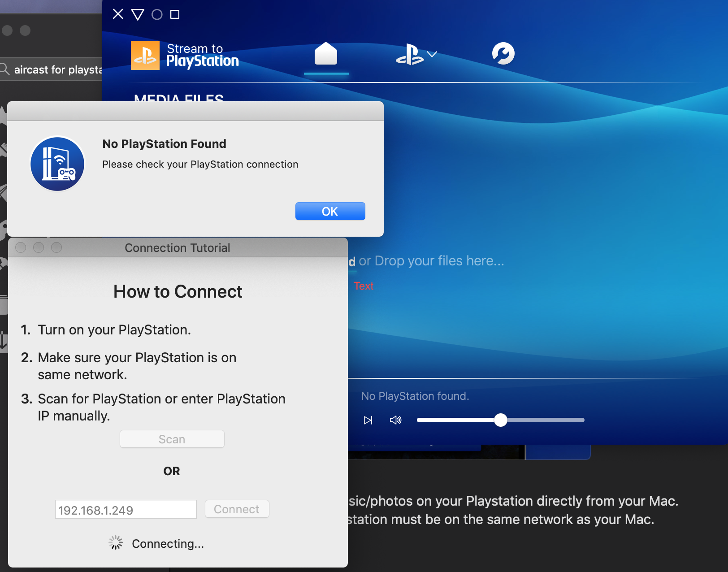The height and width of the screenshot is (572, 728).
Task: Click the red 'Text' label
Action: click(x=364, y=286)
